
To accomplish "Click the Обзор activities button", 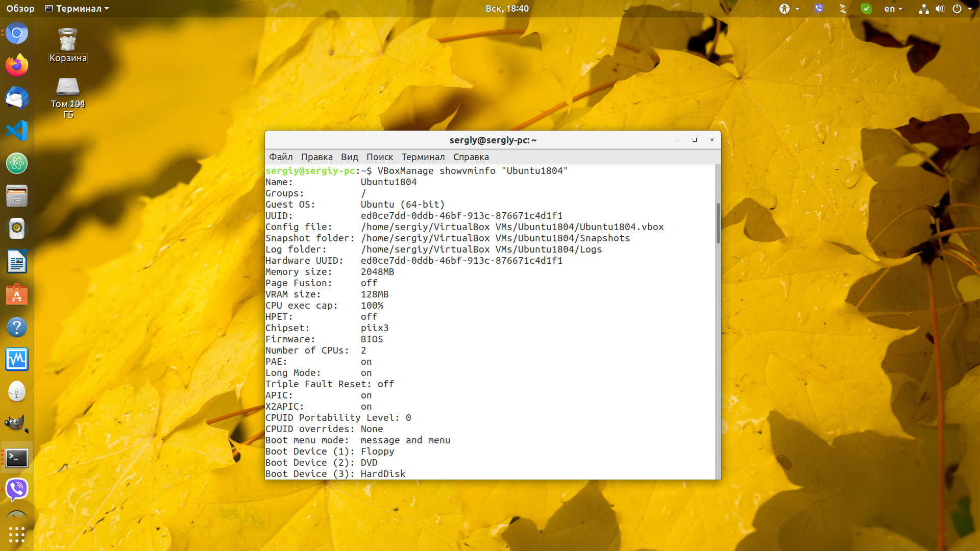I will (x=20, y=8).
